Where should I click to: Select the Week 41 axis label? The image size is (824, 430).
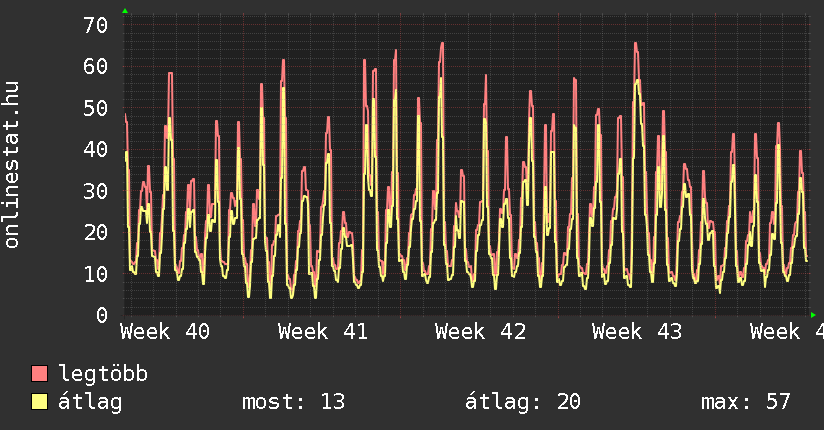point(323,332)
